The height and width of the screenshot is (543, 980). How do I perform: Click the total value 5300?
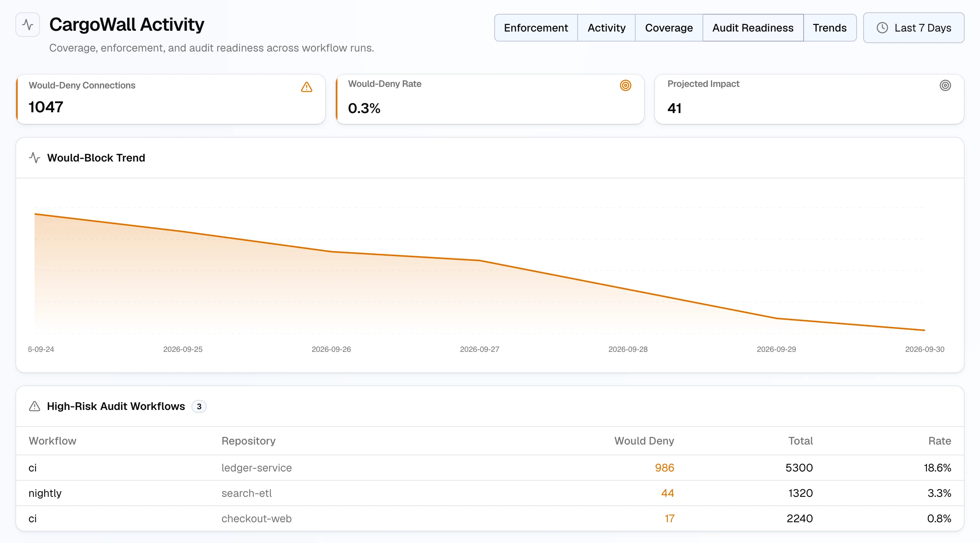[x=799, y=468]
